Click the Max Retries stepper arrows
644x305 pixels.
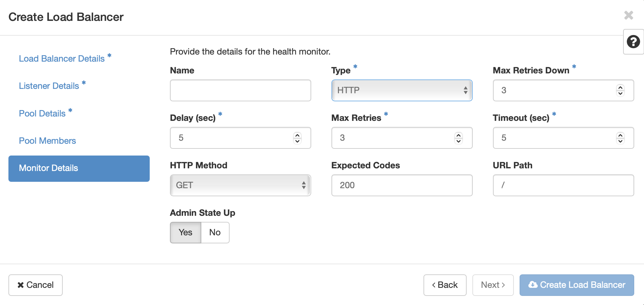(x=458, y=138)
